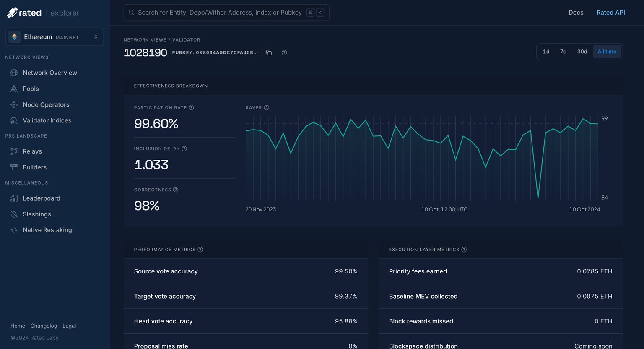Focus the entity search field
The image size is (644, 349).
(x=226, y=13)
